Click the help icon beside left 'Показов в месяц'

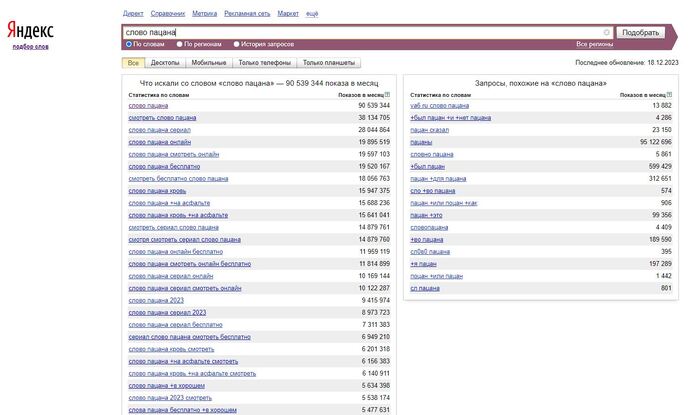[388, 94]
